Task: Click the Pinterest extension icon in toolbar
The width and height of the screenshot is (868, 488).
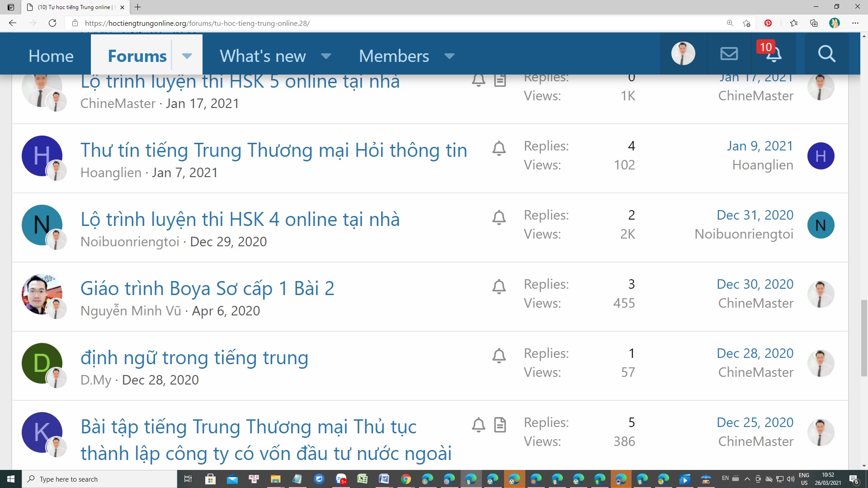Action: click(x=768, y=23)
